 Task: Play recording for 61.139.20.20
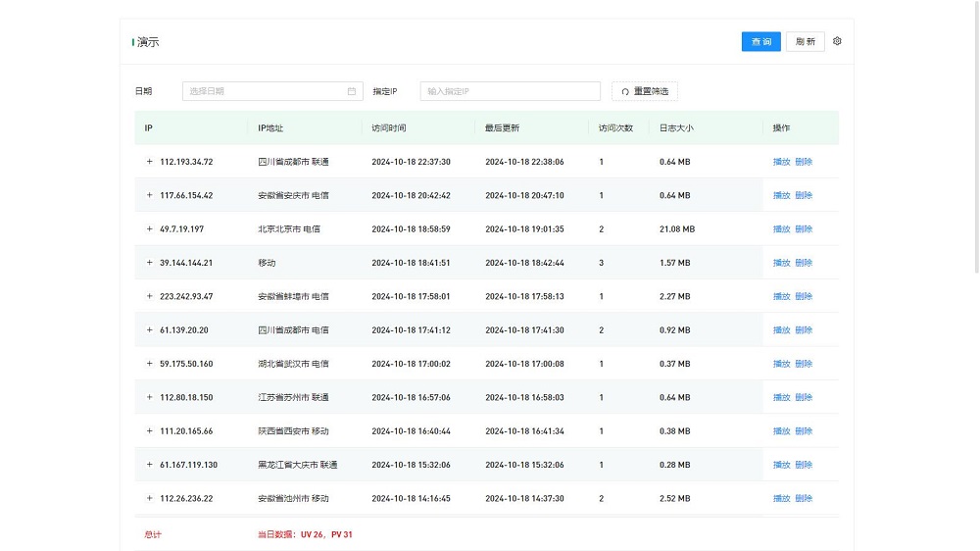(x=781, y=330)
